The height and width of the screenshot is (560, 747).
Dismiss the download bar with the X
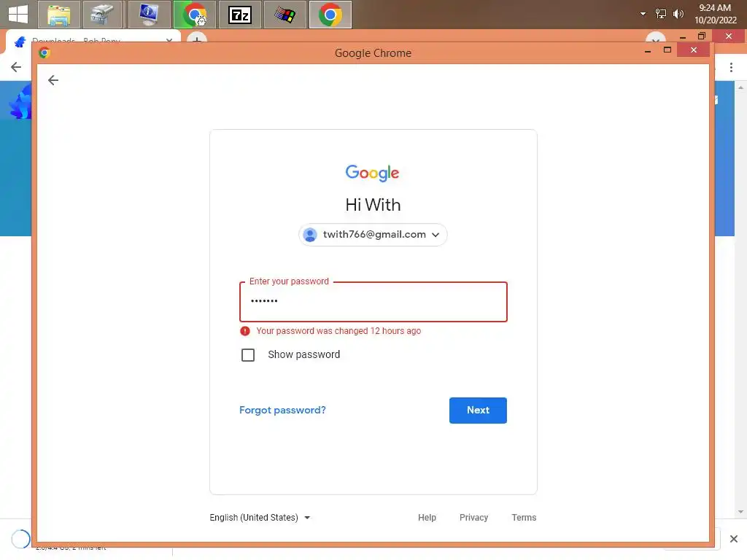pyautogui.click(x=734, y=539)
